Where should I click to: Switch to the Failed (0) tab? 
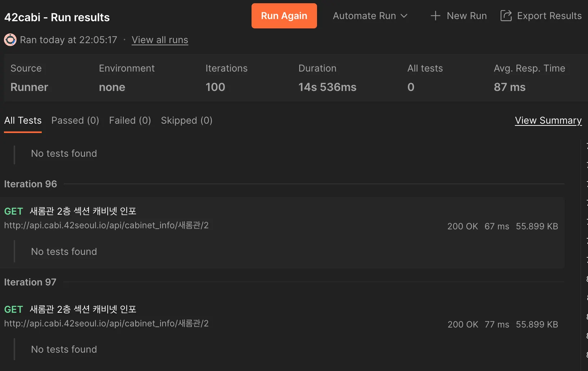tap(130, 120)
